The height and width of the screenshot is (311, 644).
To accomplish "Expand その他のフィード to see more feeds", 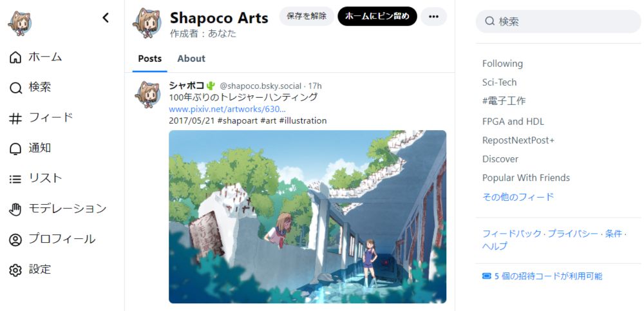I will [518, 197].
